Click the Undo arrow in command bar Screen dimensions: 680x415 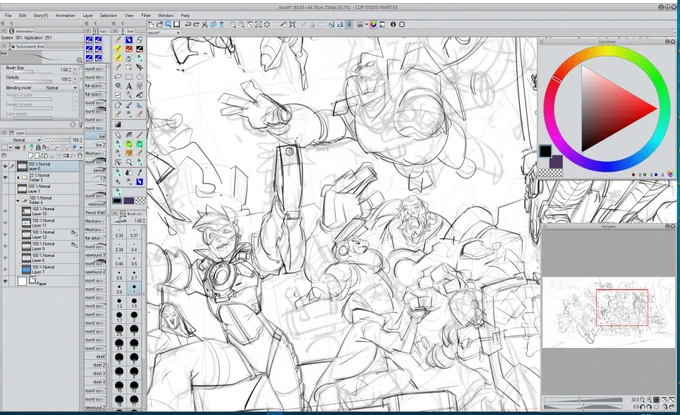[x=187, y=24]
